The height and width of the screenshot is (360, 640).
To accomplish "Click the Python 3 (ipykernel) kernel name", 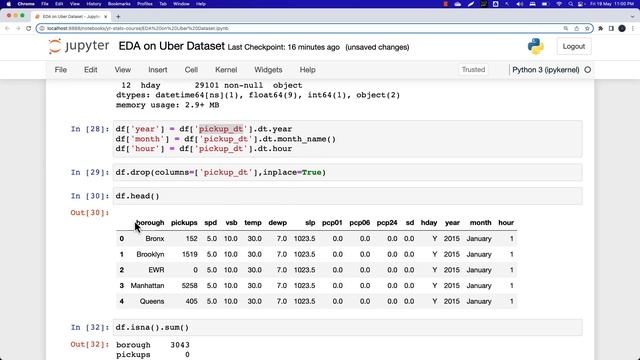I will tap(546, 70).
